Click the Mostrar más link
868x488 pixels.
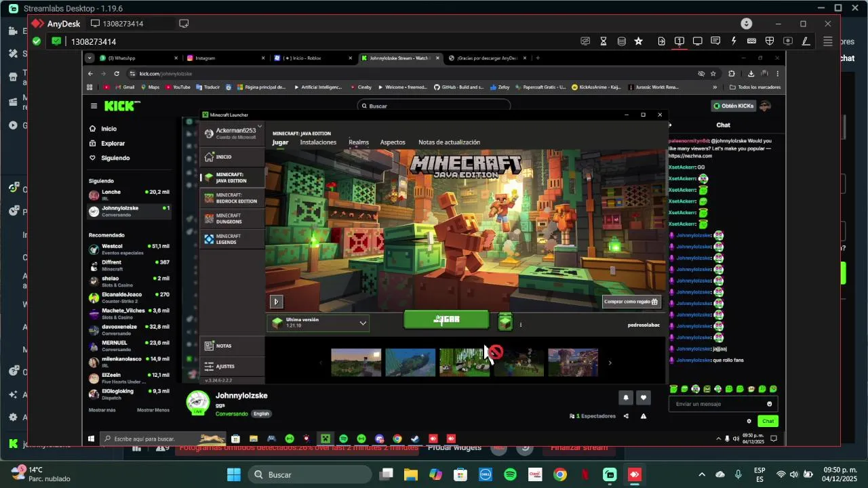[x=102, y=410]
